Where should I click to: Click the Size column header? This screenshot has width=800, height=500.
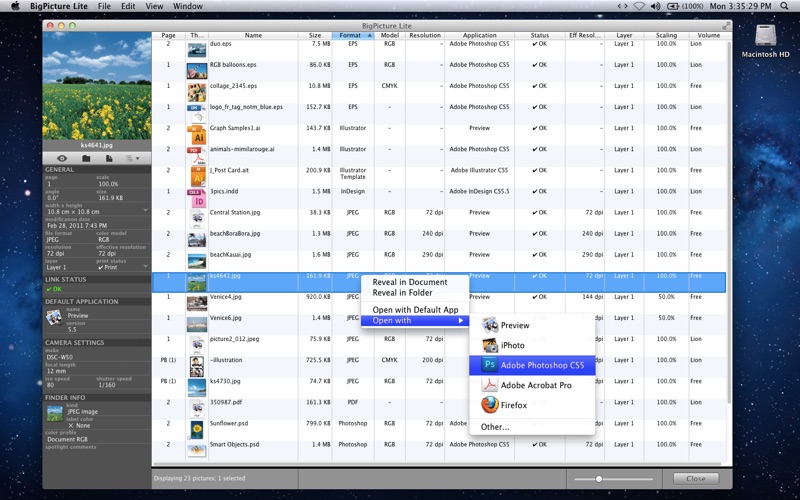point(315,35)
